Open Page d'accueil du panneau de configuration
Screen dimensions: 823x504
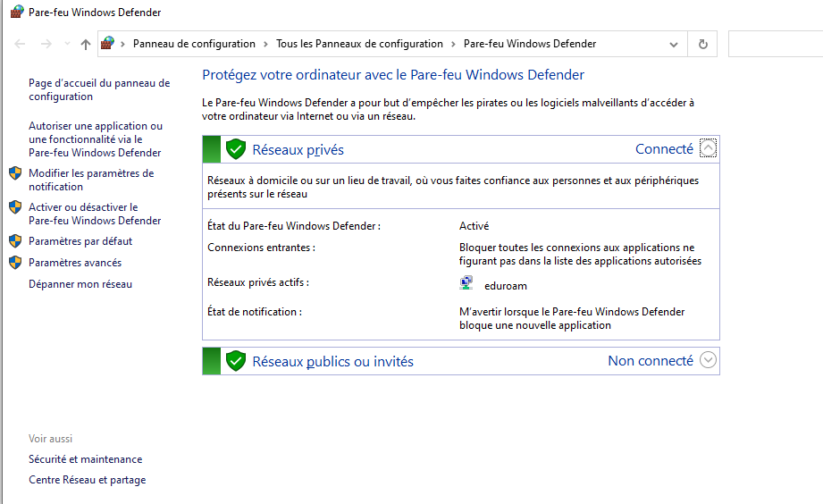99,89
